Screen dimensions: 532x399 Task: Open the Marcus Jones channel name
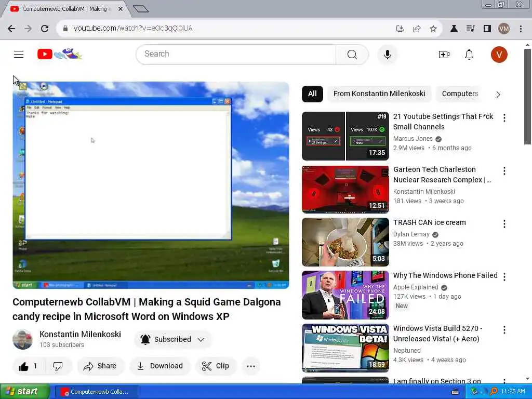tap(413, 139)
